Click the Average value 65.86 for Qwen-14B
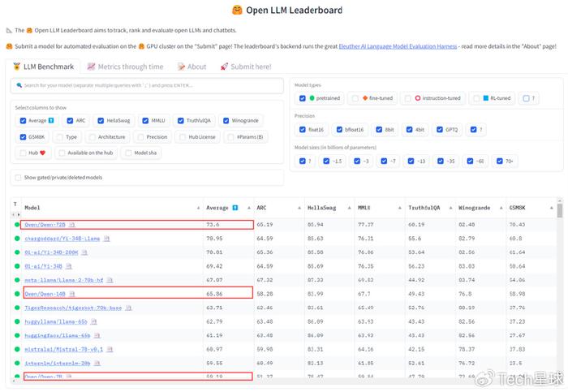 214,294
